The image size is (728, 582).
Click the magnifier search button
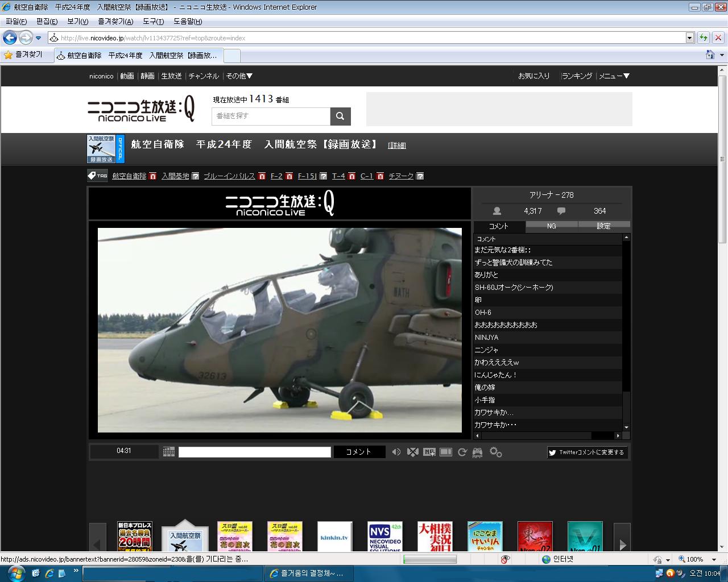[x=340, y=116]
